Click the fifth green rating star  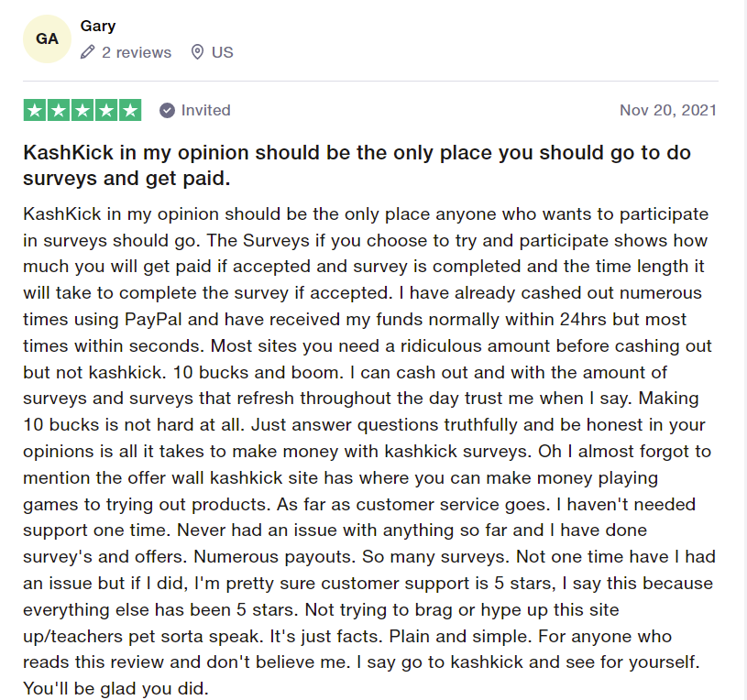130,110
